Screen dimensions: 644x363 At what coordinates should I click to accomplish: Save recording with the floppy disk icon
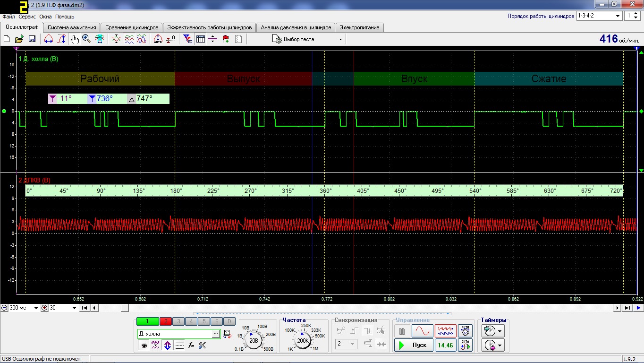coord(32,39)
